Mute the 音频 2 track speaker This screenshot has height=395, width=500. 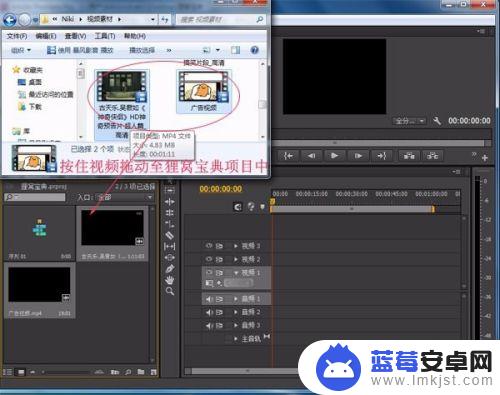tap(209, 312)
